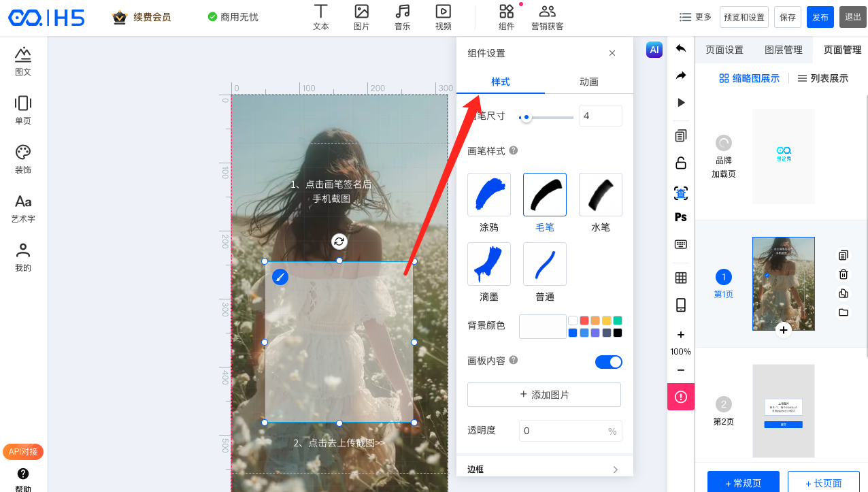
Task: Click the lock icon in side toolbar
Action: [x=681, y=163]
